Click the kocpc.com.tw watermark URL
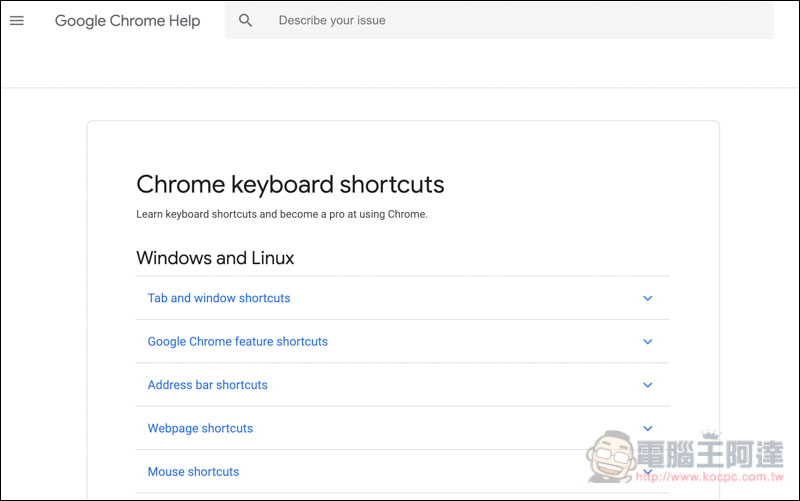Screen dimensions: 800x501 click(709, 477)
